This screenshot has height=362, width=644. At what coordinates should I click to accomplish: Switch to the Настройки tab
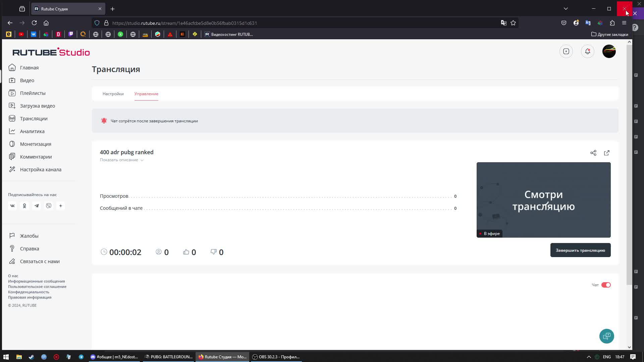(x=113, y=94)
